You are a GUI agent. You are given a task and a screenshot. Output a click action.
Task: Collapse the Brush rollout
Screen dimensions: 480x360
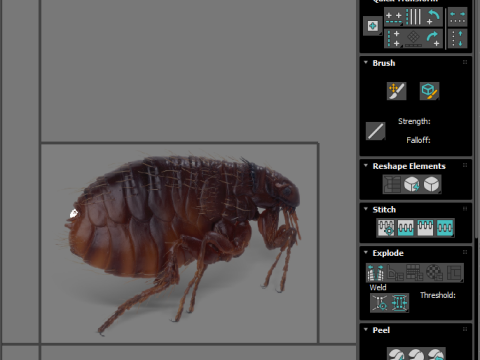pyautogui.click(x=366, y=62)
